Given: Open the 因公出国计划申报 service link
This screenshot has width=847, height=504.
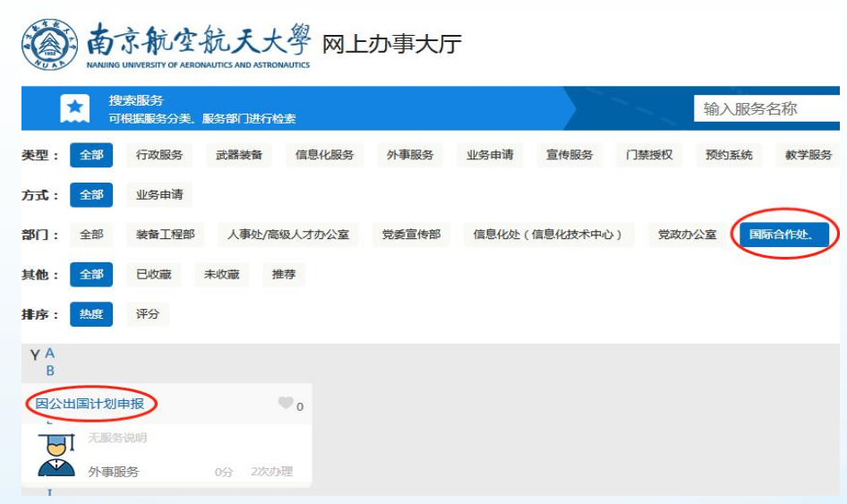Looking at the screenshot, I should click(x=90, y=404).
